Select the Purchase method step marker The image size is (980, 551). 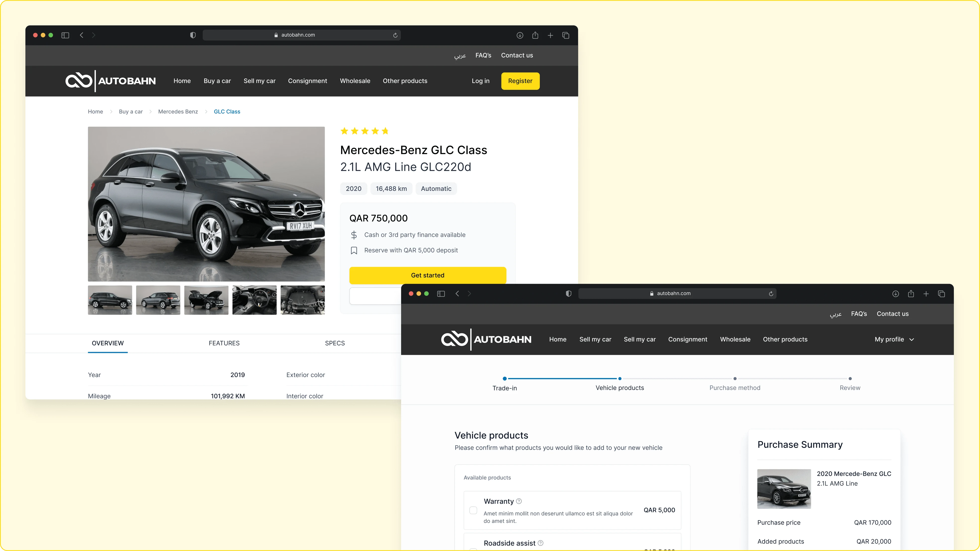[735, 379]
